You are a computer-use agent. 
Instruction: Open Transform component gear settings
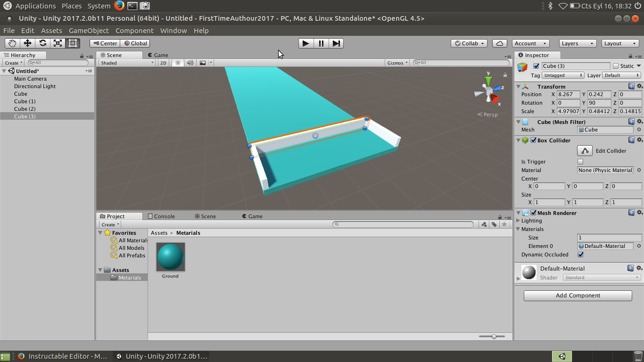tap(639, 86)
